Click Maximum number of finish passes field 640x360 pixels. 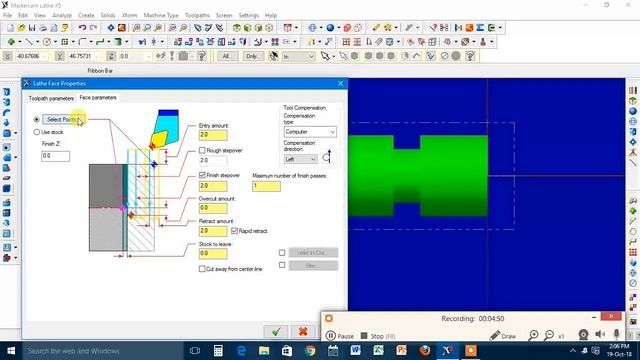(266, 186)
